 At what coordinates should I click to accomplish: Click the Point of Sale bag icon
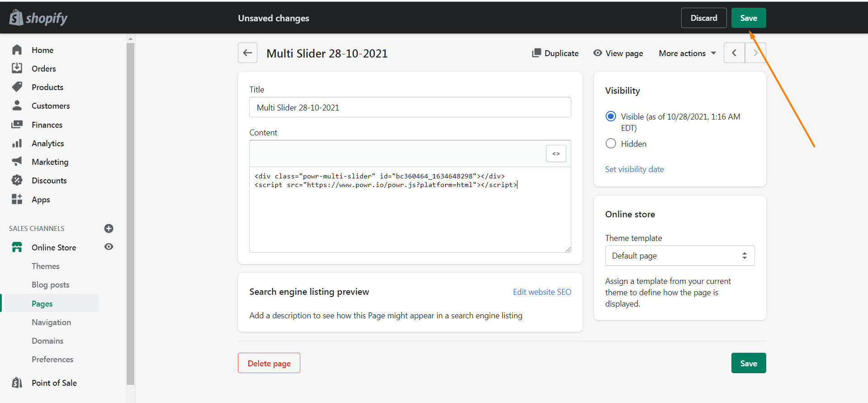pos(17,383)
